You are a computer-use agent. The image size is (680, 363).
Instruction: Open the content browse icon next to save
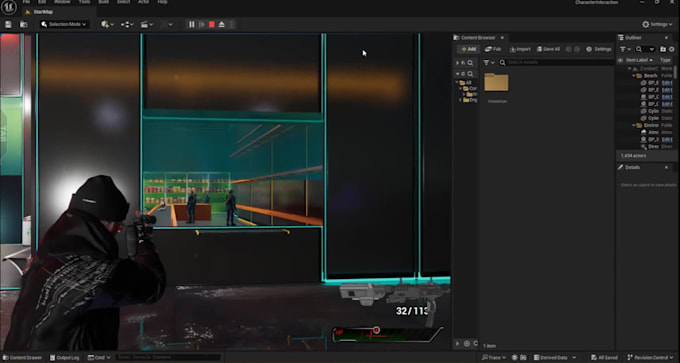(23, 25)
